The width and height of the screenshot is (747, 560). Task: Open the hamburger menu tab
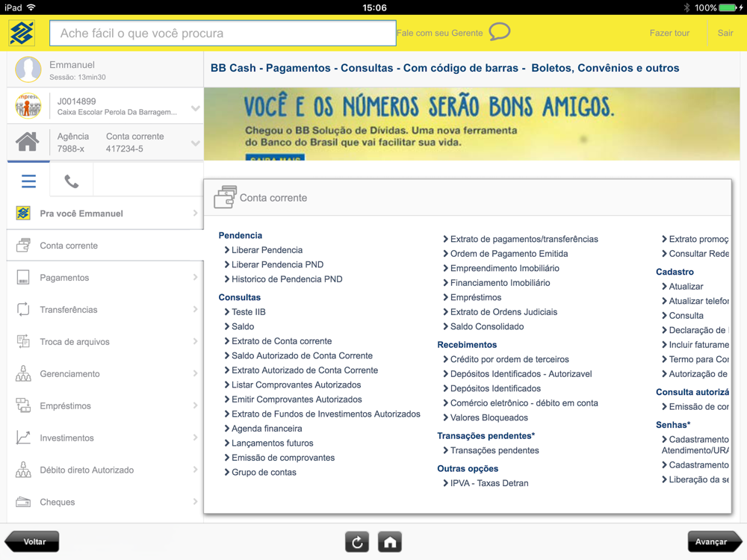tap(28, 181)
